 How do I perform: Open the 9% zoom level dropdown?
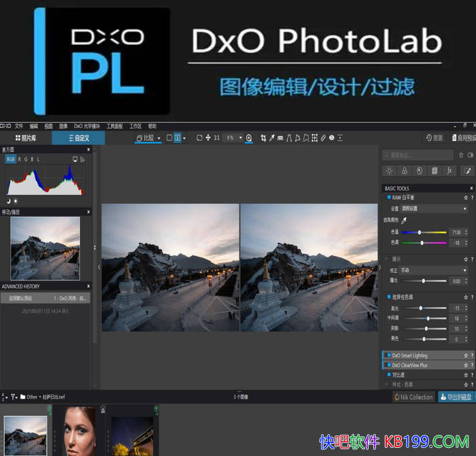click(241, 138)
